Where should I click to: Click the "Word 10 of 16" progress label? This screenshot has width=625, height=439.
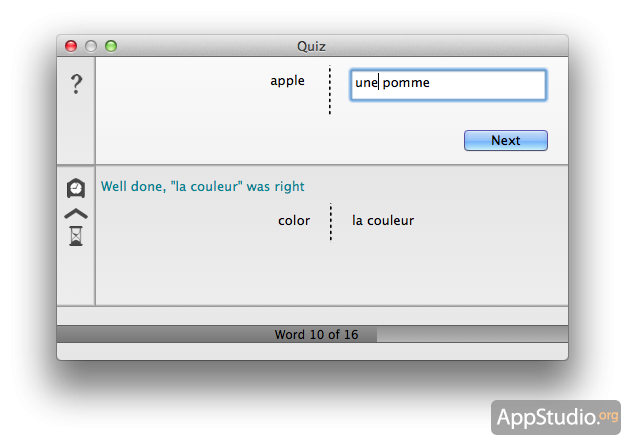point(316,335)
